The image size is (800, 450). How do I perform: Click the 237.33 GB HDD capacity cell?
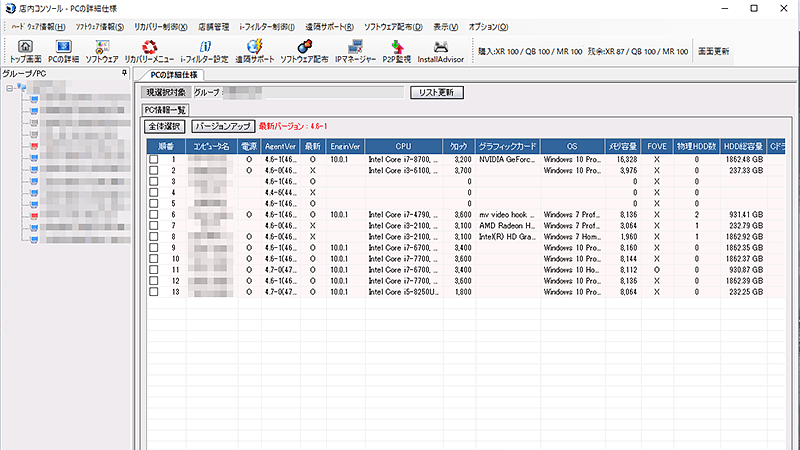tap(743, 170)
